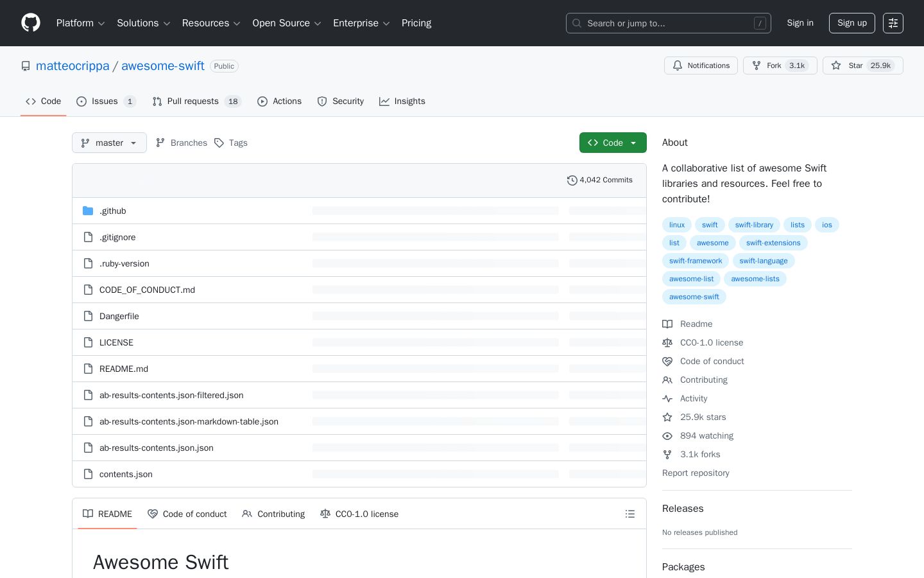Click the GitHub logo icon
The height and width of the screenshot is (578, 924).
point(31,23)
